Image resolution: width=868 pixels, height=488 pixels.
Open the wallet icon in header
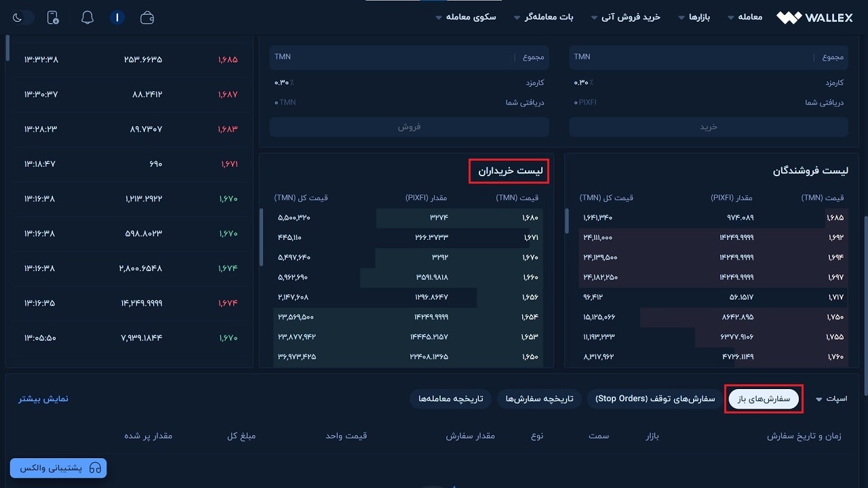point(147,18)
